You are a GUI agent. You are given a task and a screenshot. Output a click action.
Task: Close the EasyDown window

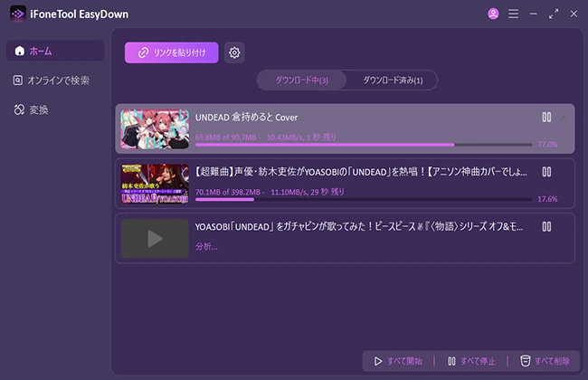574,14
